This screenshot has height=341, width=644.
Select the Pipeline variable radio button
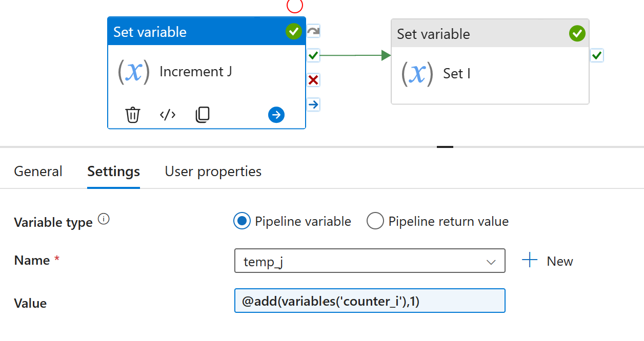(x=241, y=221)
